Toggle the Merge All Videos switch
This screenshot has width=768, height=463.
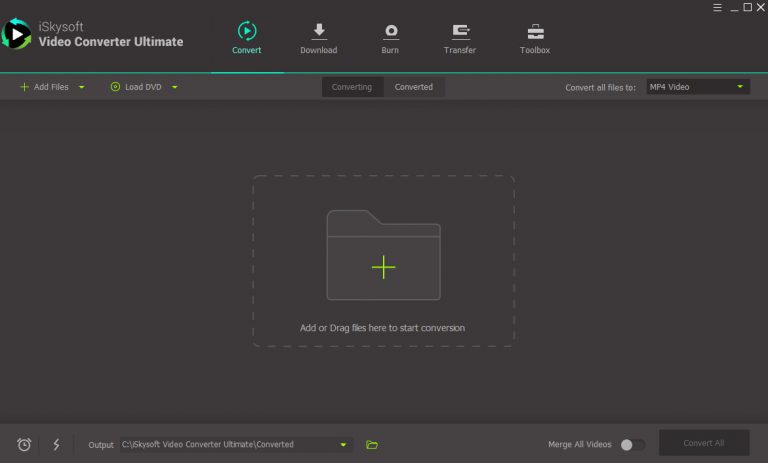tap(632, 444)
